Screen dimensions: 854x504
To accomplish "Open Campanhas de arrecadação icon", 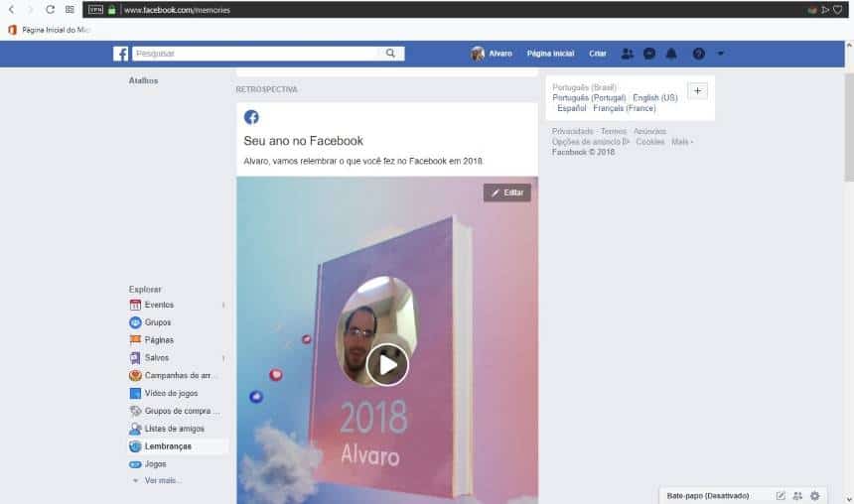I will pyautogui.click(x=135, y=375).
